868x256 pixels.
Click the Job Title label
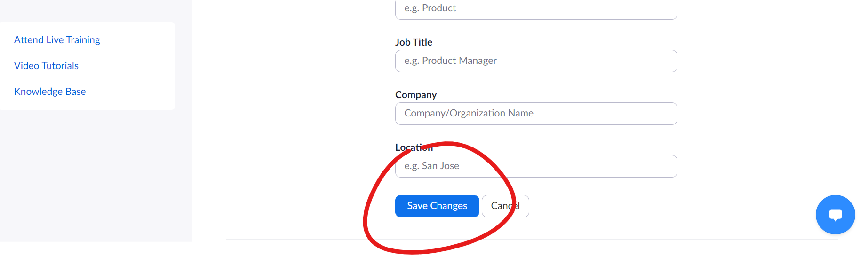tap(414, 42)
